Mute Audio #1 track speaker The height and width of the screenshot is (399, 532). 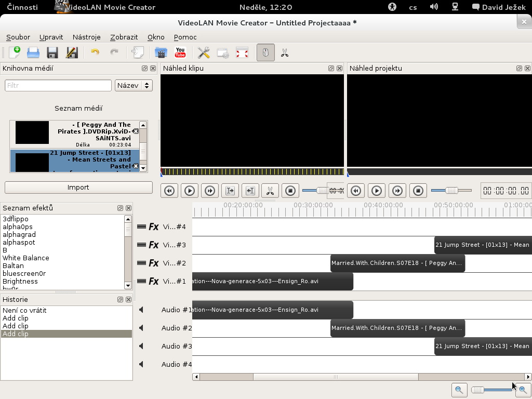[141, 310]
